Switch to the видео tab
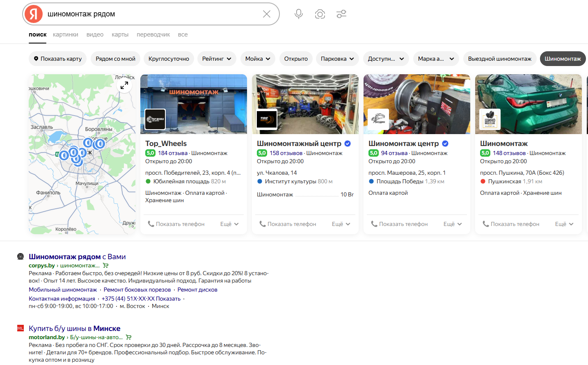Viewport: 588px width, 365px height. pyautogui.click(x=95, y=34)
